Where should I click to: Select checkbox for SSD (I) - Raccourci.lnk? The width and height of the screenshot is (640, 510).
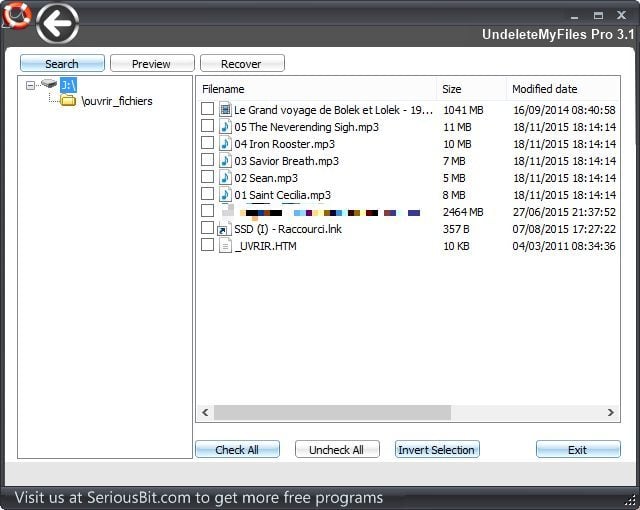pyautogui.click(x=207, y=228)
